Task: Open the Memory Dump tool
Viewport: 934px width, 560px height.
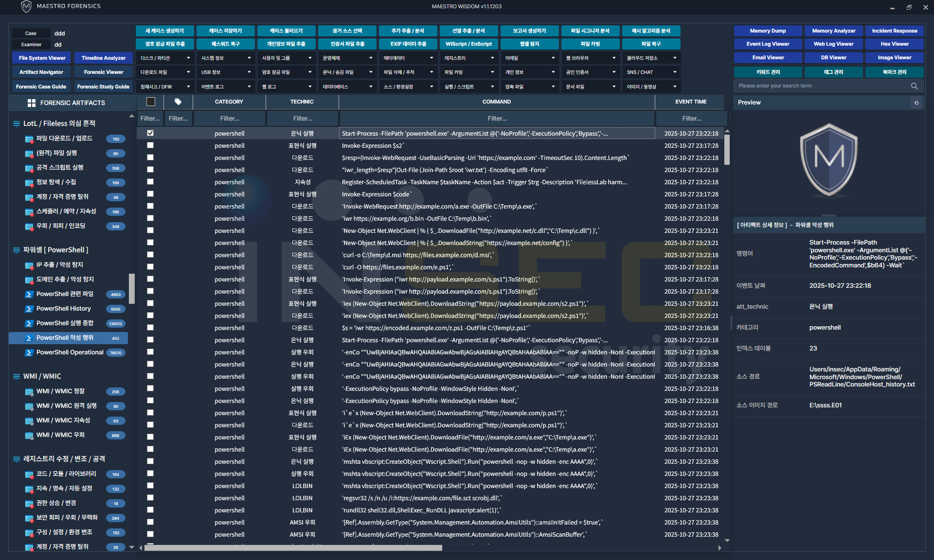Action: tap(768, 31)
